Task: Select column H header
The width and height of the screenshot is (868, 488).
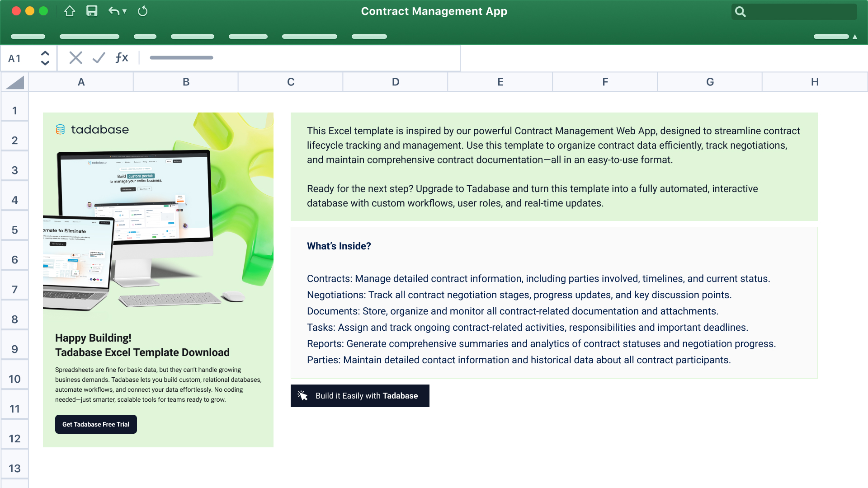Action: click(815, 82)
